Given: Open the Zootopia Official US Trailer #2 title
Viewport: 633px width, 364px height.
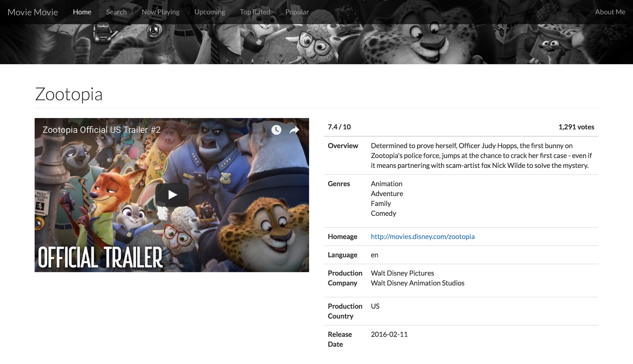Looking at the screenshot, I should 101,130.
